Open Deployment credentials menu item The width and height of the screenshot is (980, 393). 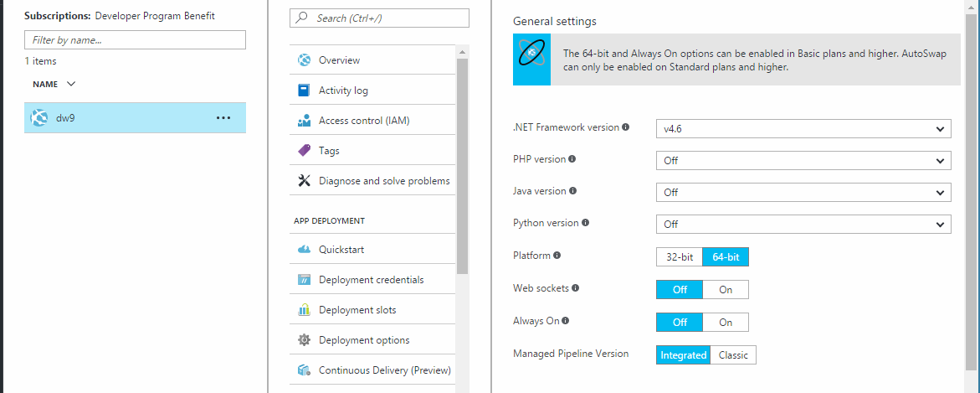[x=371, y=280]
